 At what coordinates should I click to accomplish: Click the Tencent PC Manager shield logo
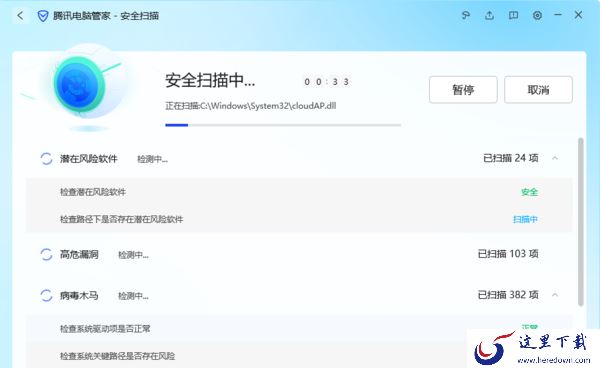(x=43, y=16)
